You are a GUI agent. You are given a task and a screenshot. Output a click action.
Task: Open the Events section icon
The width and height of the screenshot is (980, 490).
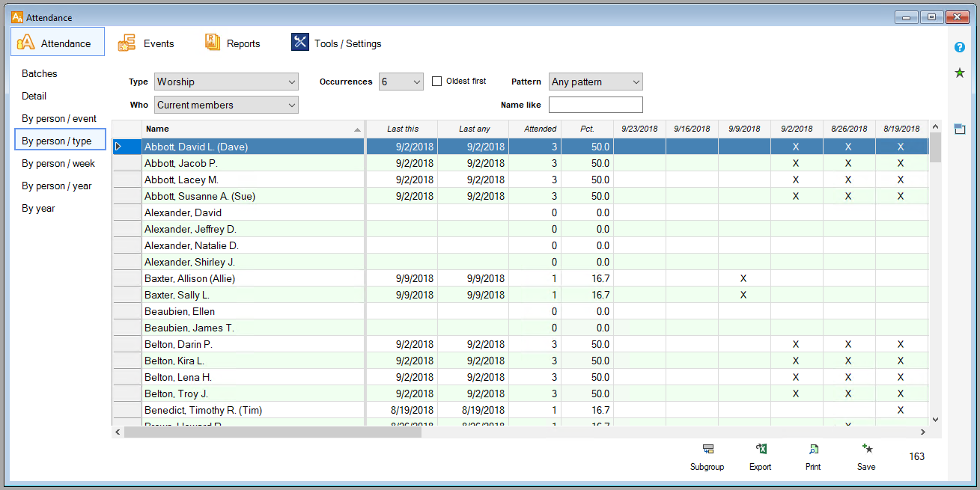point(127,43)
